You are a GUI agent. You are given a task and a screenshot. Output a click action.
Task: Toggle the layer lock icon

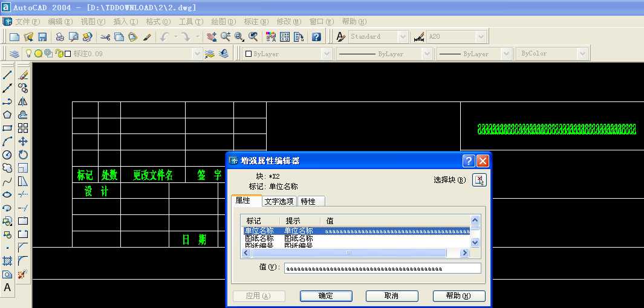click(59, 54)
